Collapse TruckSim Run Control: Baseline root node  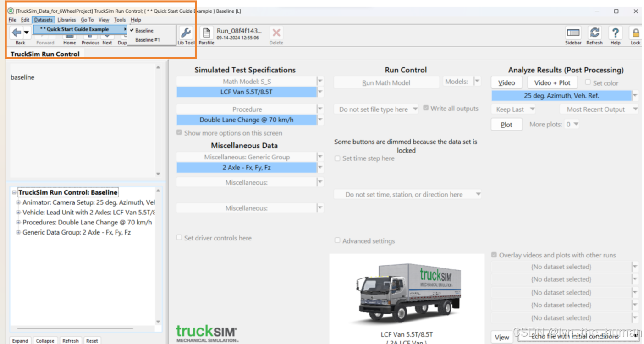coord(14,192)
